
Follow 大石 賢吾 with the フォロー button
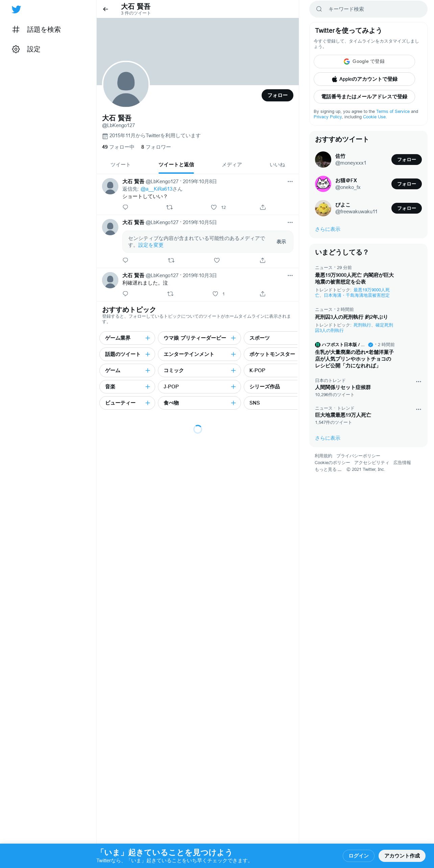coord(278,95)
